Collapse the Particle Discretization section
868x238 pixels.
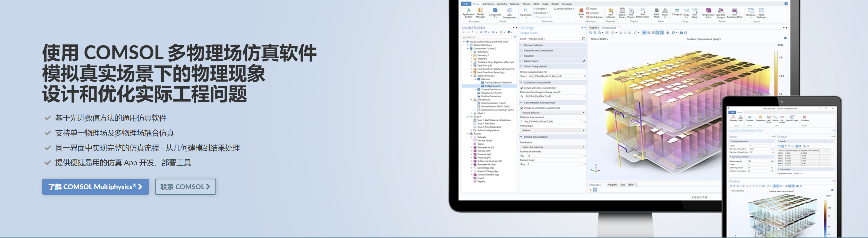pyautogui.click(x=553, y=137)
